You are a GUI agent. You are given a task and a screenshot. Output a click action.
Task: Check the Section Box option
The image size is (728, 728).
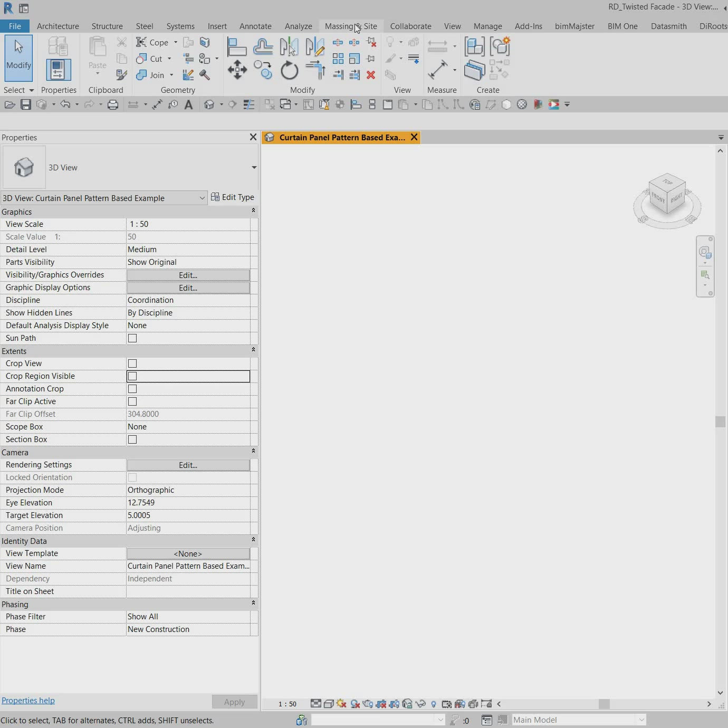point(132,439)
